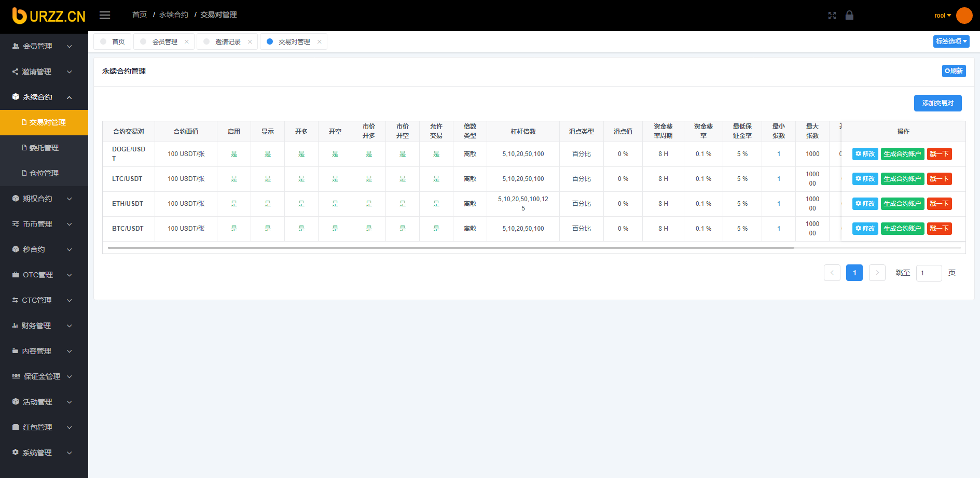980x478 pixels.
Task: Click 生成合约账户 for the BTC/USDT row
Action: pyautogui.click(x=902, y=229)
